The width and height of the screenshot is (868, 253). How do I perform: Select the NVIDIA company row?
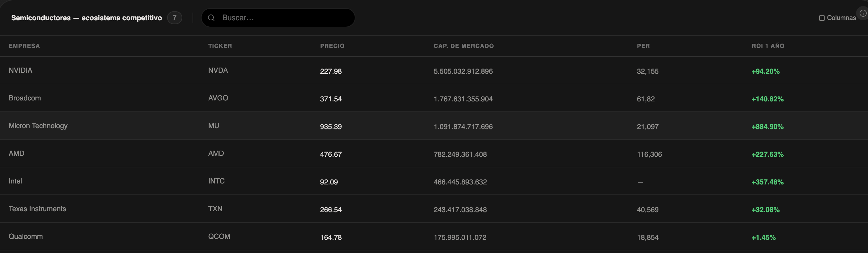[434, 70]
